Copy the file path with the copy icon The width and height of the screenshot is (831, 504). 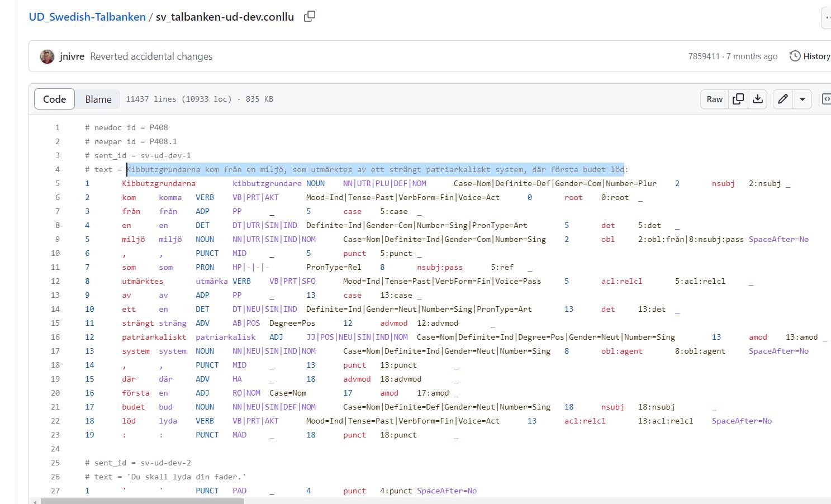309,17
